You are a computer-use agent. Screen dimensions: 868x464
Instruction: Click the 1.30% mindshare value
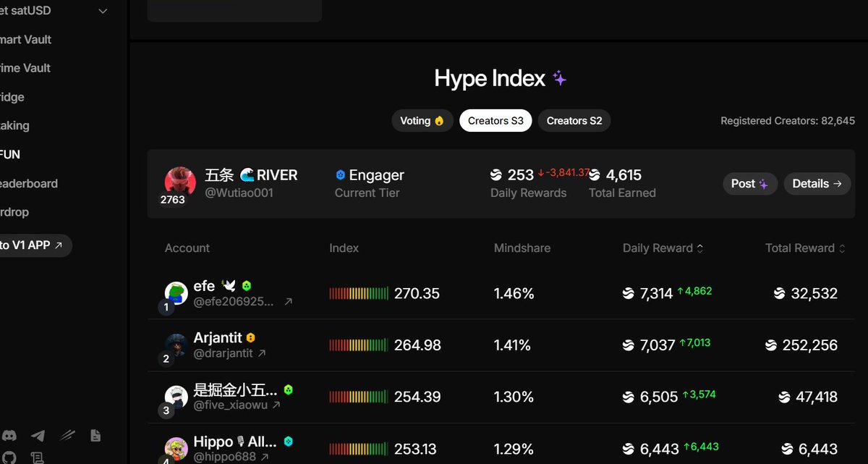pyautogui.click(x=514, y=397)
